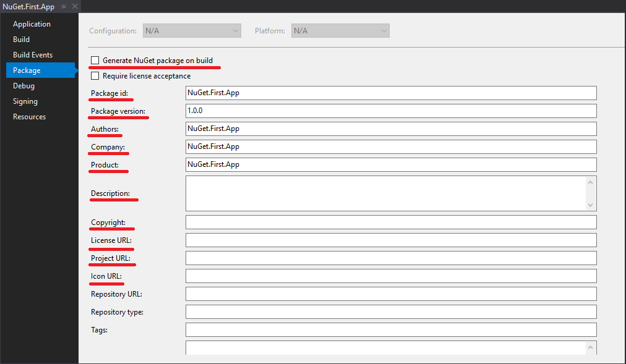The width and height of the screenshot is (626, 364).
Task: Click the Company text field
Action: (x=391, y=146)
